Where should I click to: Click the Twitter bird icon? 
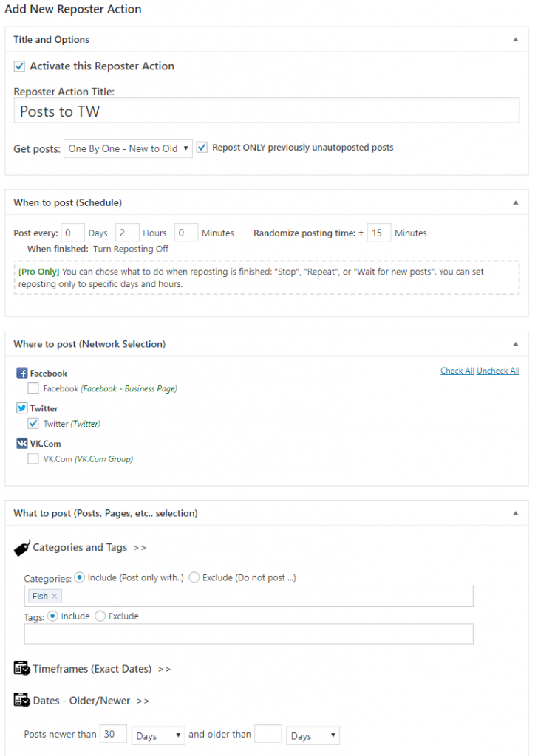point(21,408)
